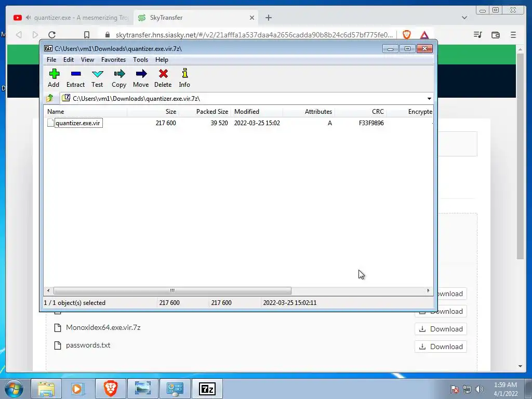532x399 pixels.
Task: Click the 7-Zip scrollbar left arrow
Action: (48, 291)
